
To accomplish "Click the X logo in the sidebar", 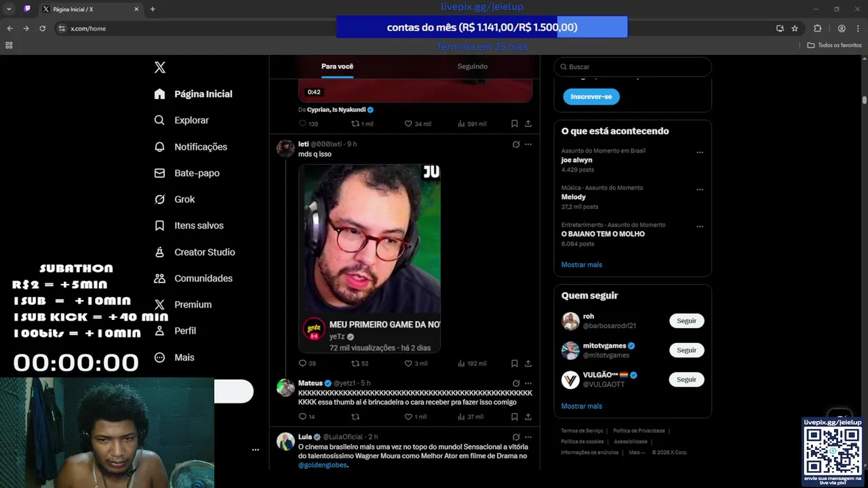I will [x=160, y=67].
